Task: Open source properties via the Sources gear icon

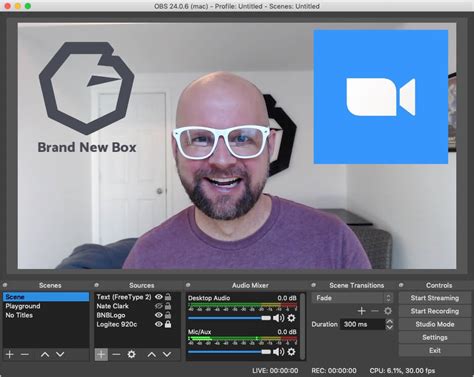Action: (x=132, y=354)
